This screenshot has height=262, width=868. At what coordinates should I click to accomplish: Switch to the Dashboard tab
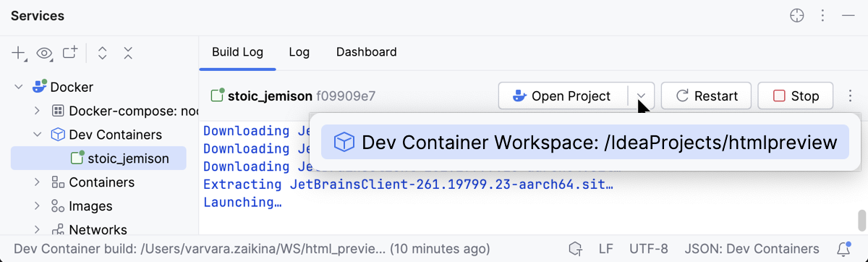click(367, 52)
